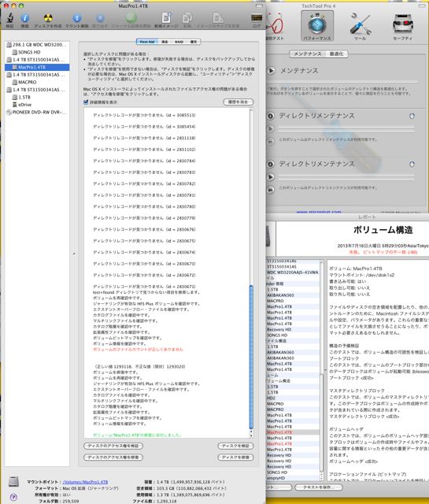Open www.micromat.com link in TechTool

[x=319, y=212]
